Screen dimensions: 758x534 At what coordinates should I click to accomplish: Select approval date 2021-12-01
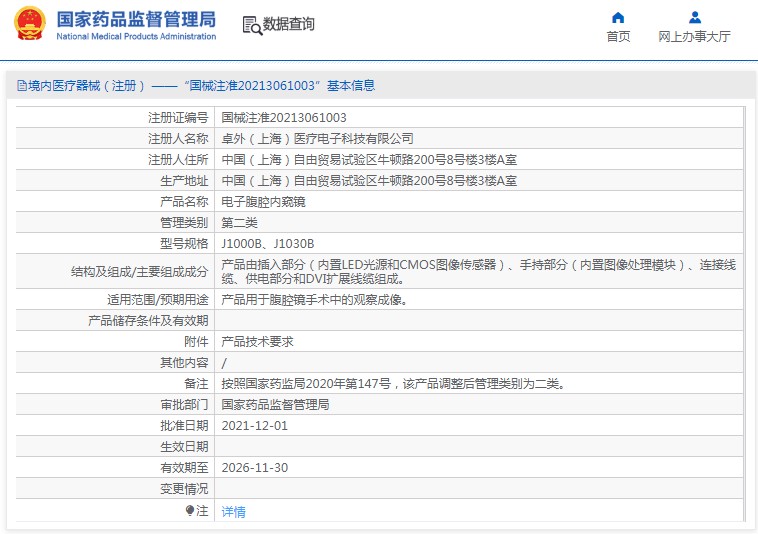pos(254,426)
